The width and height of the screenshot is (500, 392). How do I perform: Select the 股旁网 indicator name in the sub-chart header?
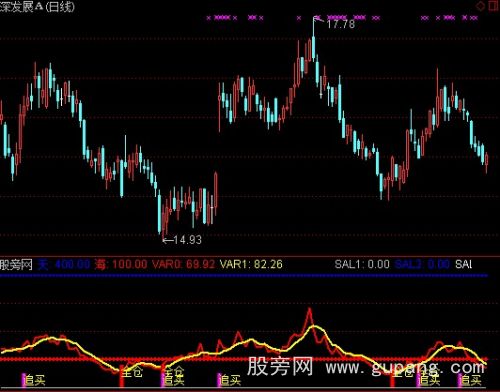[x=16, y=265]
